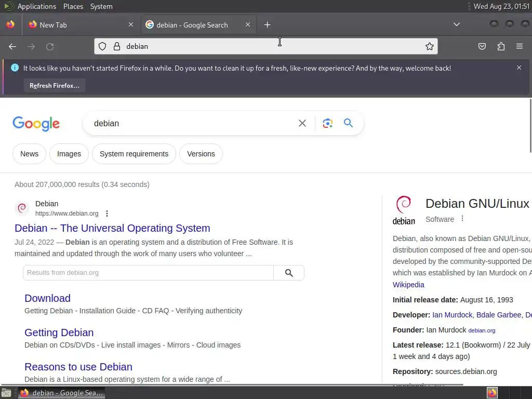Open Debian -- The Universal Operating System link
The width and height of the screenshot is (532, 399).
(112, 228)
